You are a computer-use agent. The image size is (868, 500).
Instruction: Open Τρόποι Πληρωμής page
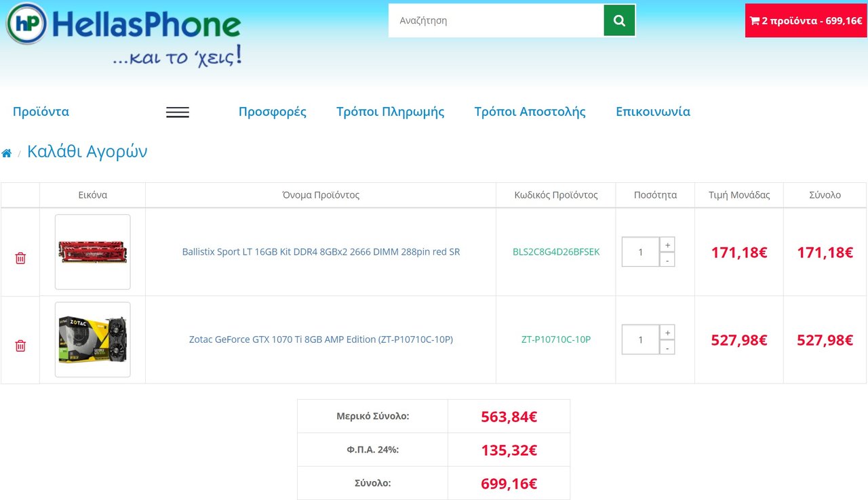pos(391,112)
